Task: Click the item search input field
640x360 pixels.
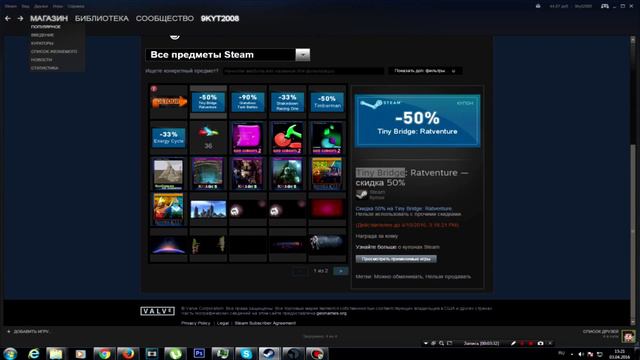Action: [303, 71]
